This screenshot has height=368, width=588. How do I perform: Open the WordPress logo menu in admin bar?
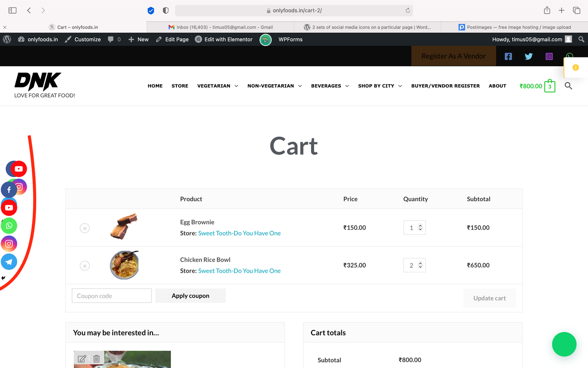(7, 40)
